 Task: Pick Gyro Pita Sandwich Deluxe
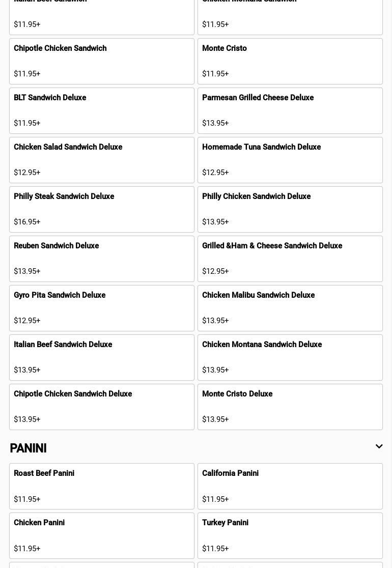pos(102,308)
